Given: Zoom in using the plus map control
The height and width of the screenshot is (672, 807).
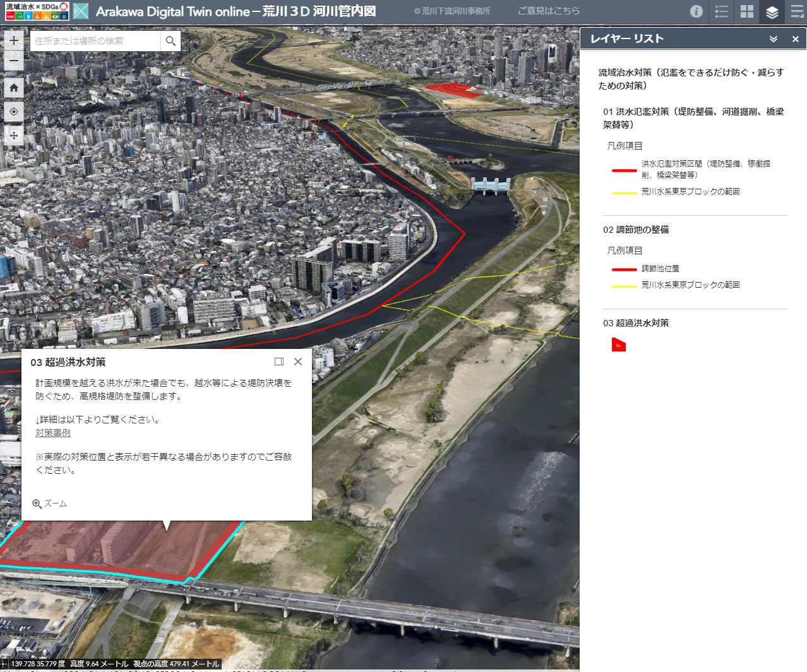Looking at the screenshot, I should 14,40.
